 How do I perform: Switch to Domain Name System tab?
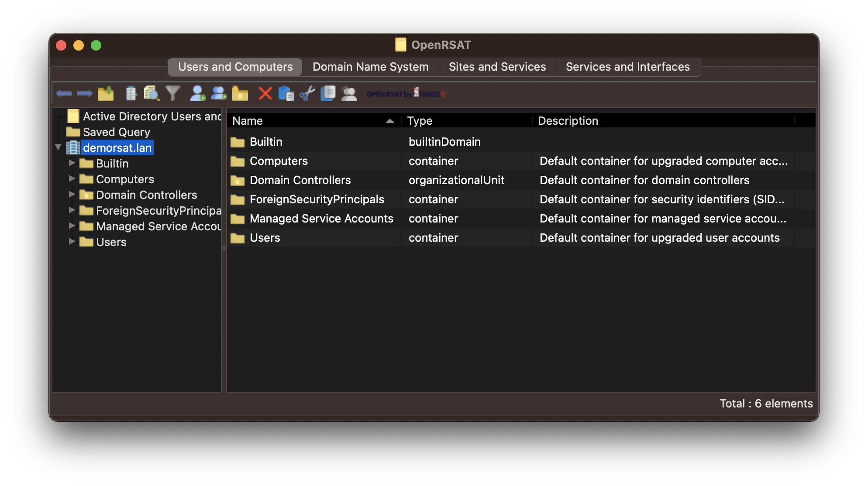click(370, 67)
